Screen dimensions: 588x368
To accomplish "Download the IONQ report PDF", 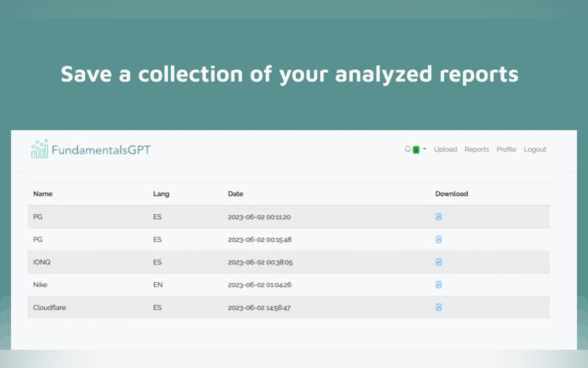I will 438,262.
